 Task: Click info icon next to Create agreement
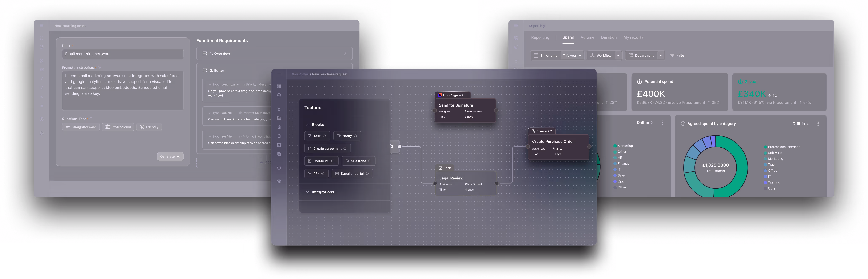[x=345, y=148]
